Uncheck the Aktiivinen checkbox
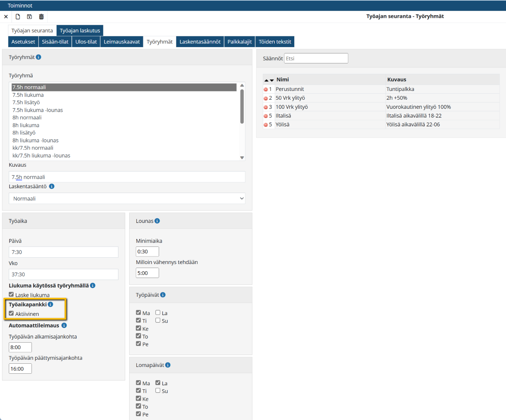Screen dimensions: 506x420 pos(11,314)
